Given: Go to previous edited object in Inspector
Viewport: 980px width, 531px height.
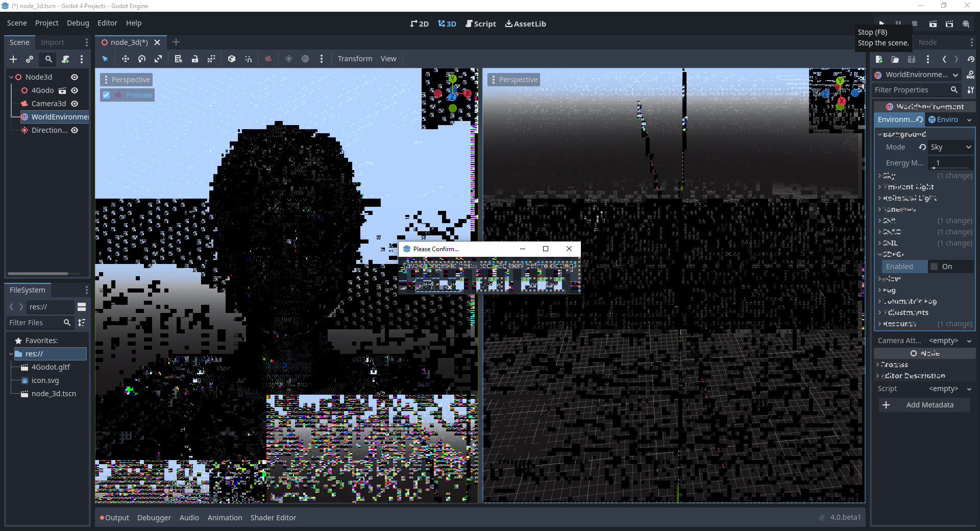Looking at the screenshot, I should click(x=944, y=59).
